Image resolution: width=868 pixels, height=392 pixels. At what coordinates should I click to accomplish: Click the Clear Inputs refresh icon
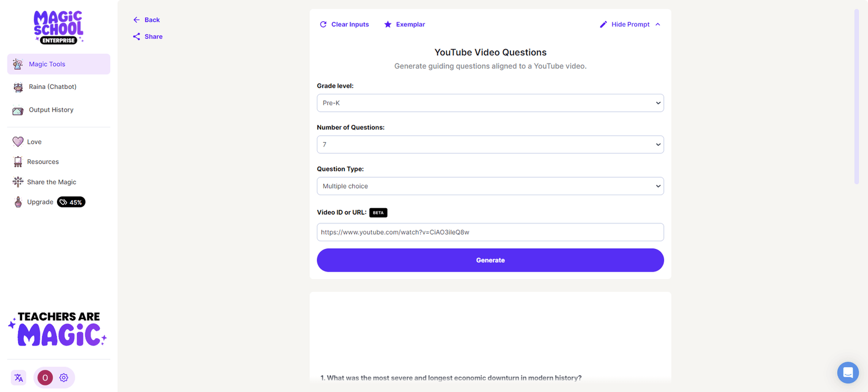(x=323, y=24)
